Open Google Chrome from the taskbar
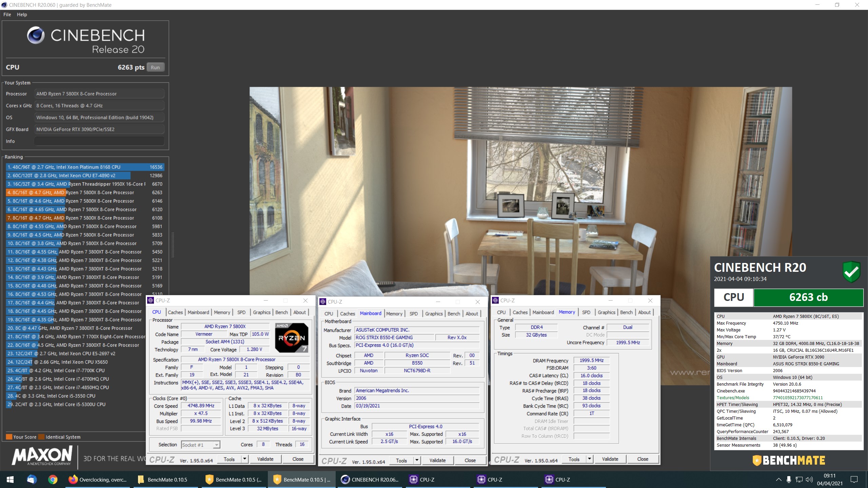Viewport: 868px width, 488px height. pos(53,480)
